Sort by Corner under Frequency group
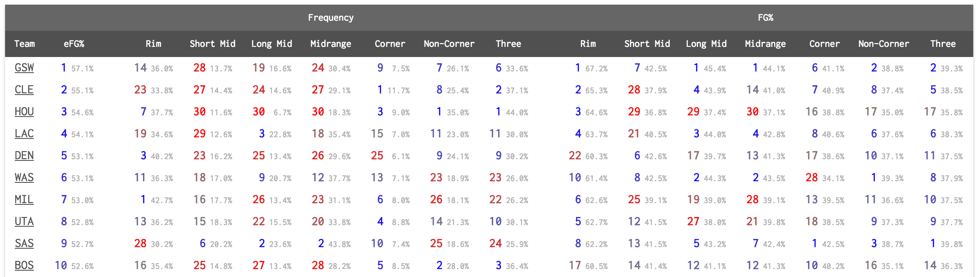 [390, 44]
